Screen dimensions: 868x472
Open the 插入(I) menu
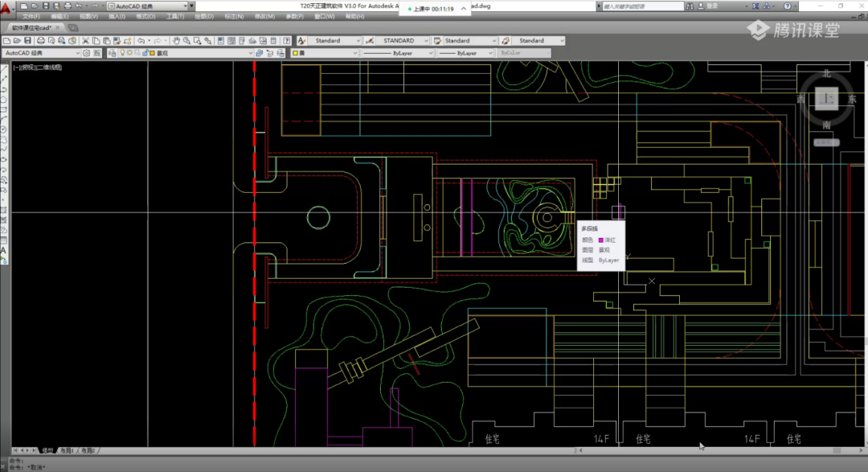[x=117, y=17]
